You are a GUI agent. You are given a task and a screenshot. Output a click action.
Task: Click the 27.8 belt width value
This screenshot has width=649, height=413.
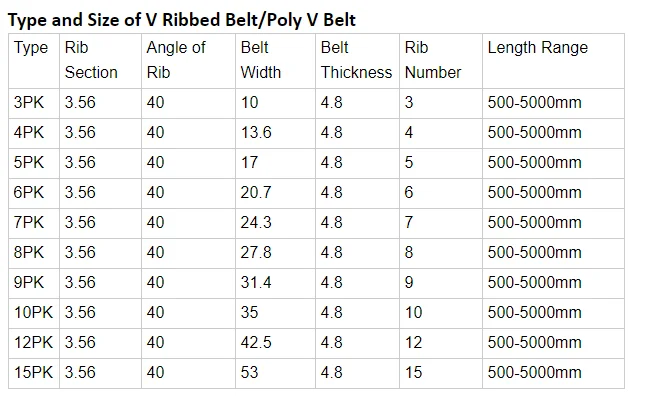click(x=257, y=252)
